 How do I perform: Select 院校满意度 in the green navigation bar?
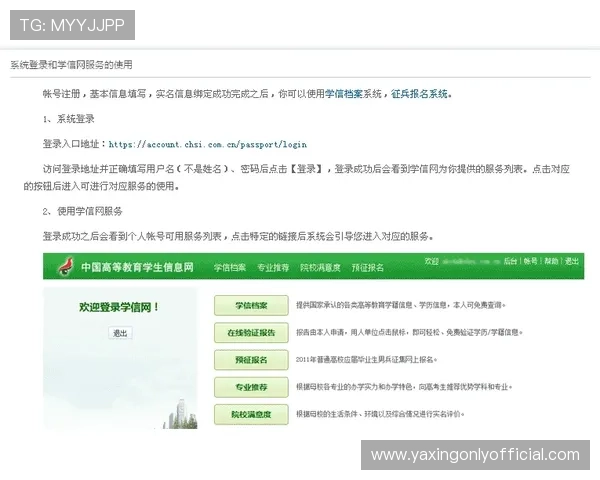(x=320, y=268)
